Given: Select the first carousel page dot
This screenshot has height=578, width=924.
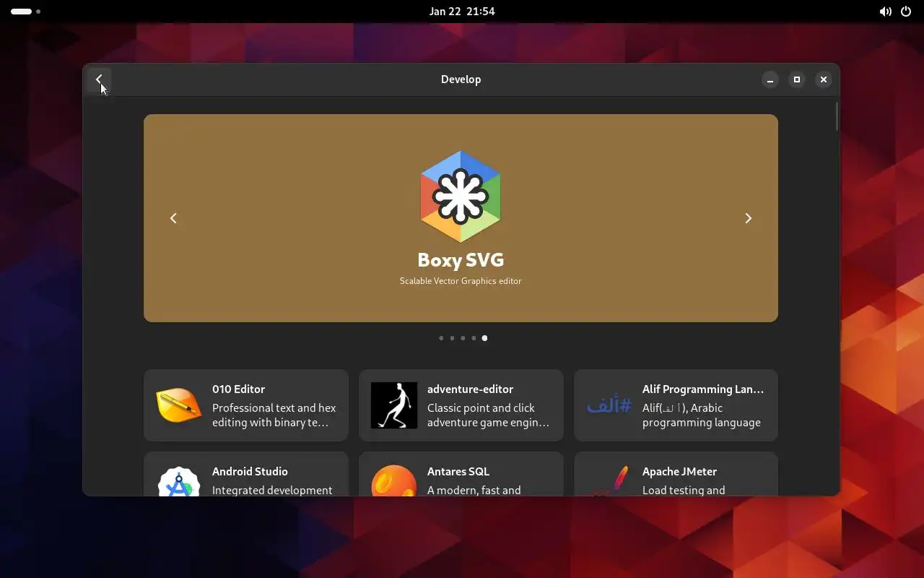Looking at the screenshot, I should point(441,338).
